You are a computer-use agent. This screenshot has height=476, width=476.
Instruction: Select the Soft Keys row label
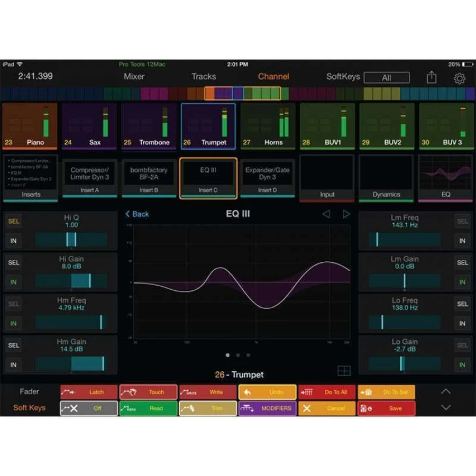(x=30, y=408)
